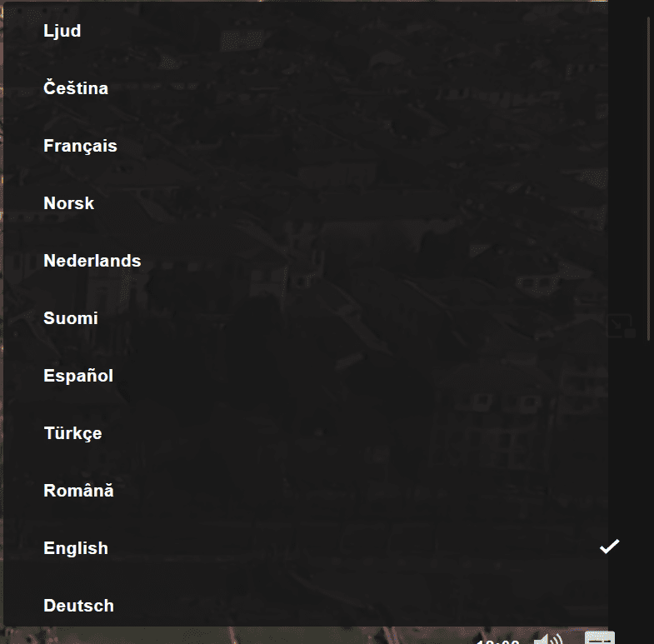Change language to Español
654x644 pixels.
point(78,376)
